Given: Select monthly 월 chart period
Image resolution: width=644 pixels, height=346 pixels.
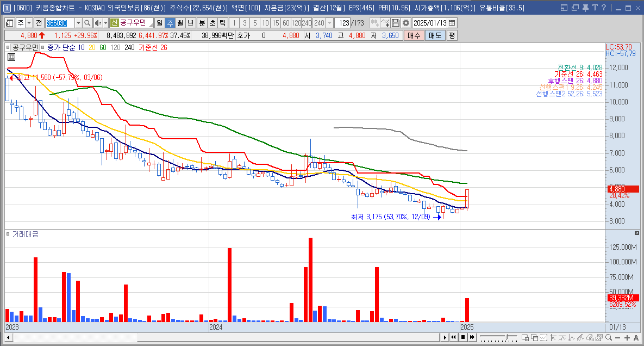Looking at the screenshot, I should (x=180, y=23).
